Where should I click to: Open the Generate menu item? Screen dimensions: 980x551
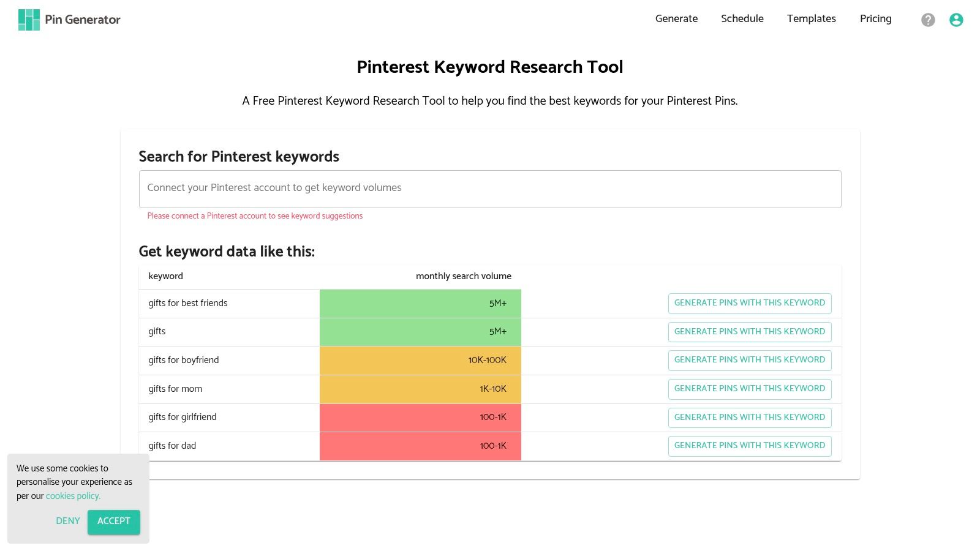pyautogui.click(x=676, y=19)
